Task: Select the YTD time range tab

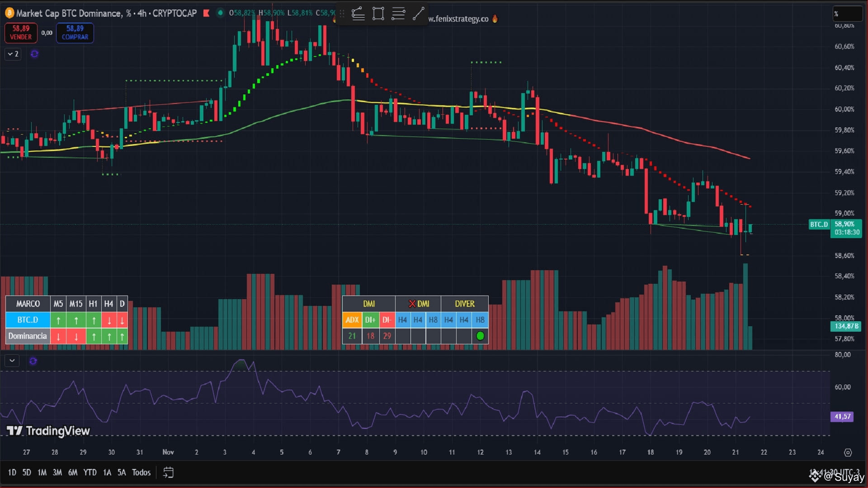Action: pyautogui.click(x=90, y=473)
